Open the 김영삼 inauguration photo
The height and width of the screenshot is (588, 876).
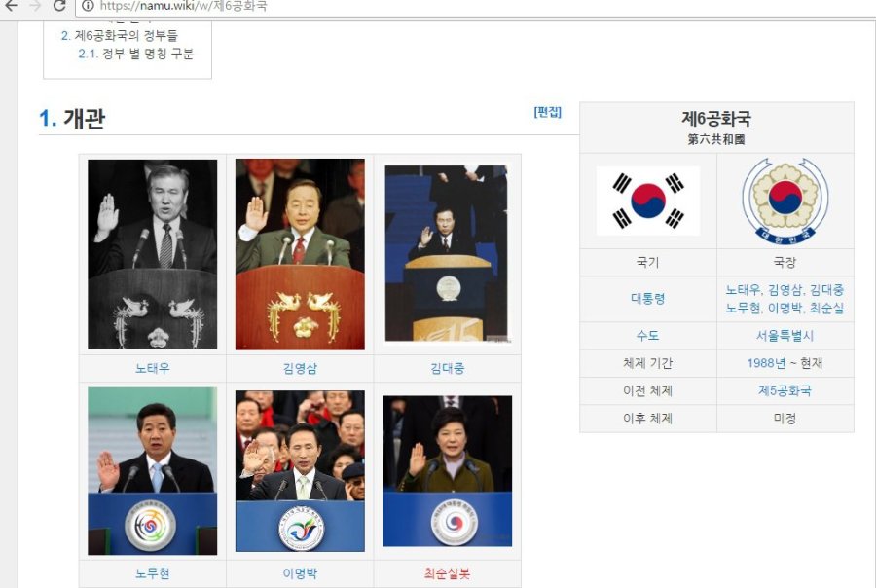click(x=300, y=254)
